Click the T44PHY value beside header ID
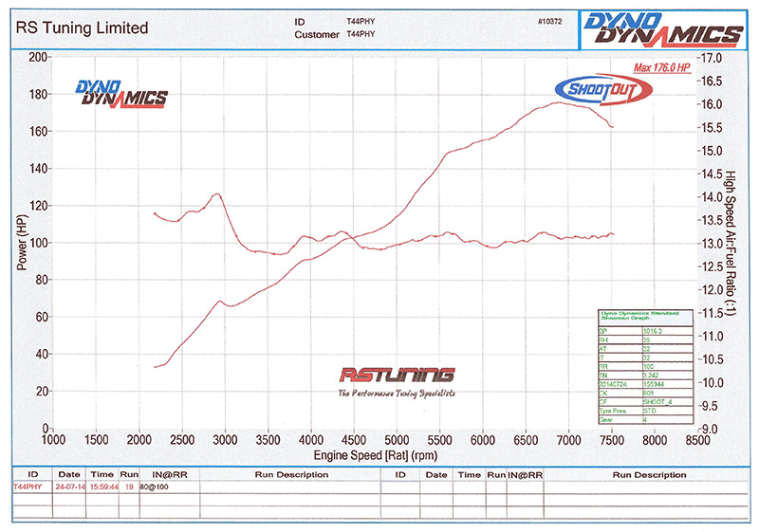The image size is (759, 532). coord(361,21)
